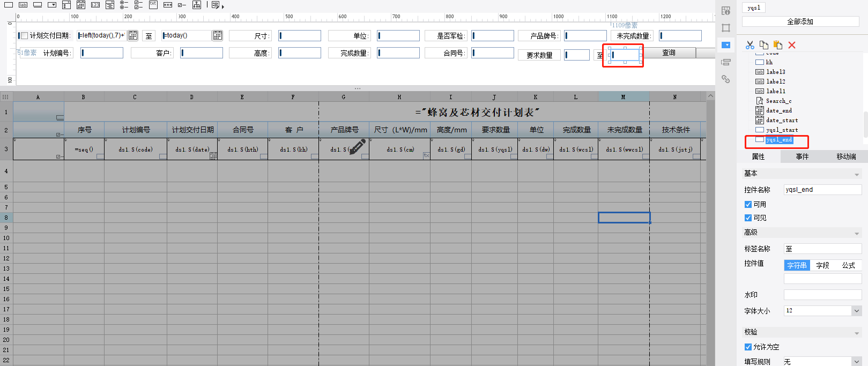This screenshot has height=366, width=868.
Task: Switch to the 事件 tab
Action: point(802,156)
